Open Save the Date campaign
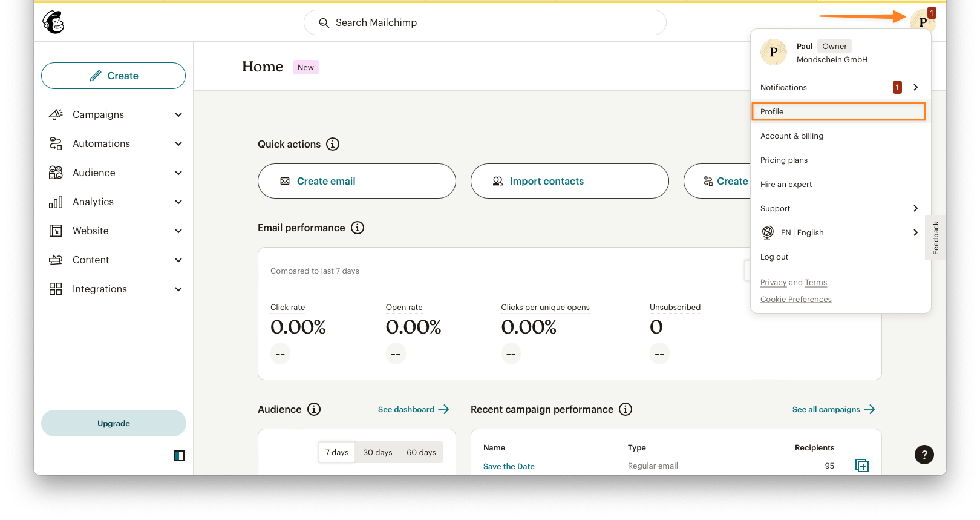 (509, 466)
